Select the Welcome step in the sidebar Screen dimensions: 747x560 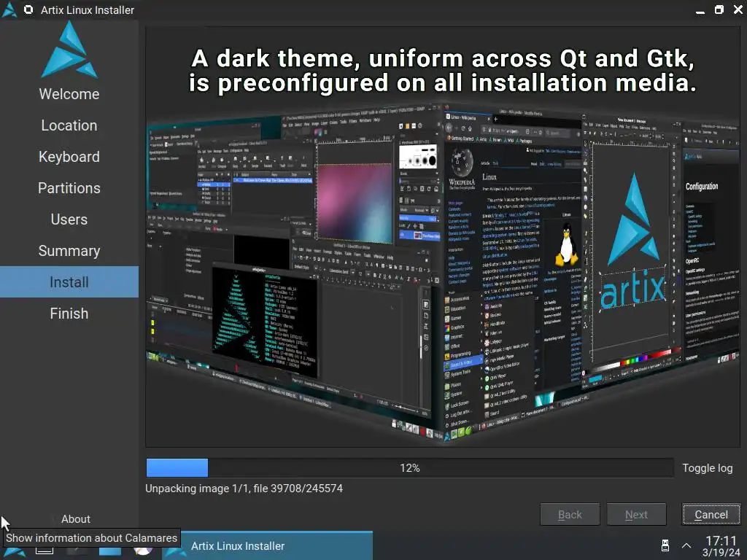[x=69, y=94]
